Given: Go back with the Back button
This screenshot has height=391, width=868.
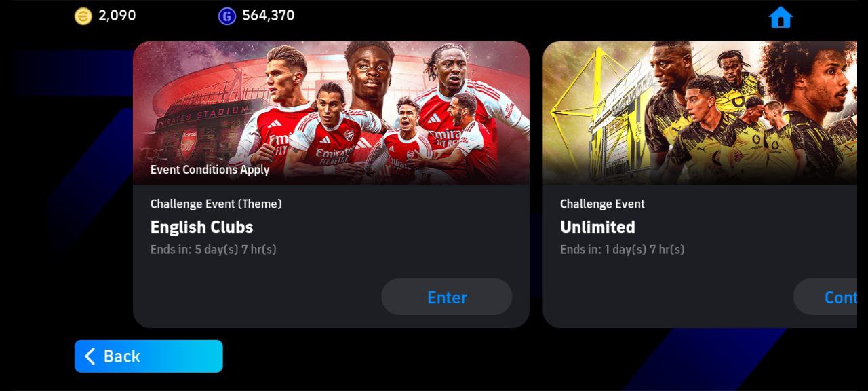Looking at the screenshot, I should point(149,356).
